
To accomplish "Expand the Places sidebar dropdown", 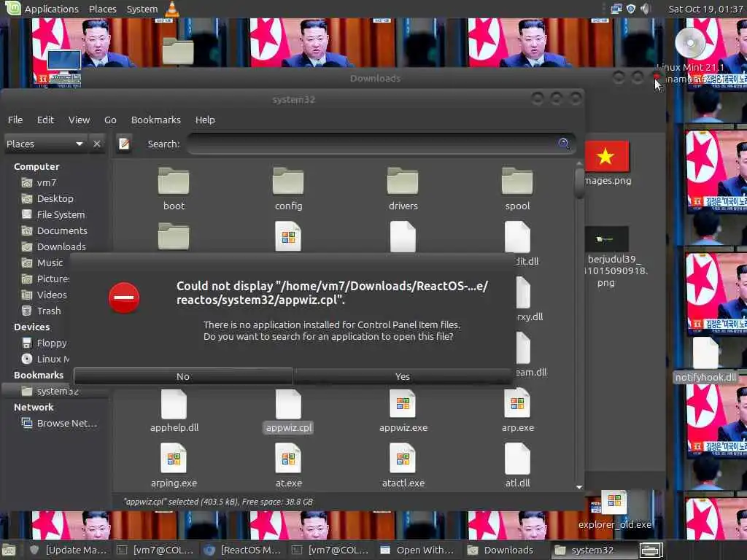I will (44, 144).
